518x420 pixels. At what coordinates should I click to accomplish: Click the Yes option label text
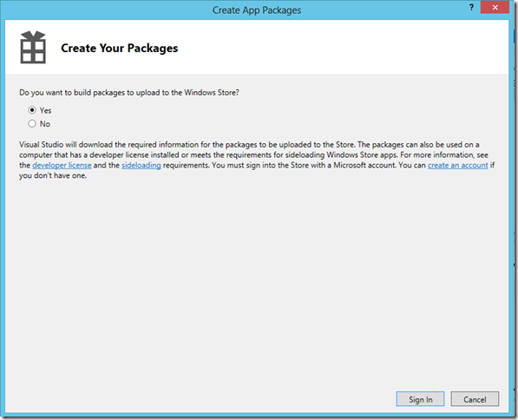46,110
